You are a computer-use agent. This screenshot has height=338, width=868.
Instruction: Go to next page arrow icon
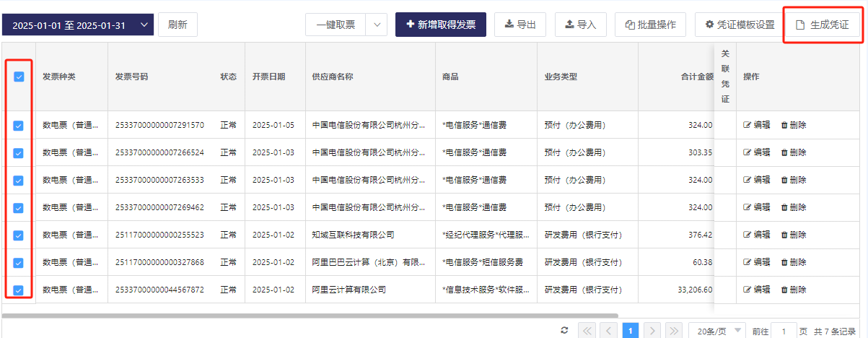(x=652, y=331)
